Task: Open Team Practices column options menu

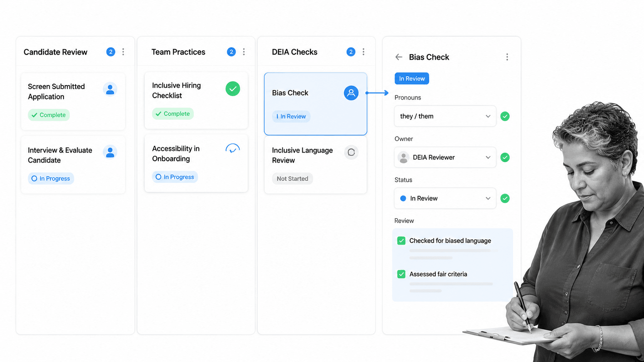Action: pos(244,52)
